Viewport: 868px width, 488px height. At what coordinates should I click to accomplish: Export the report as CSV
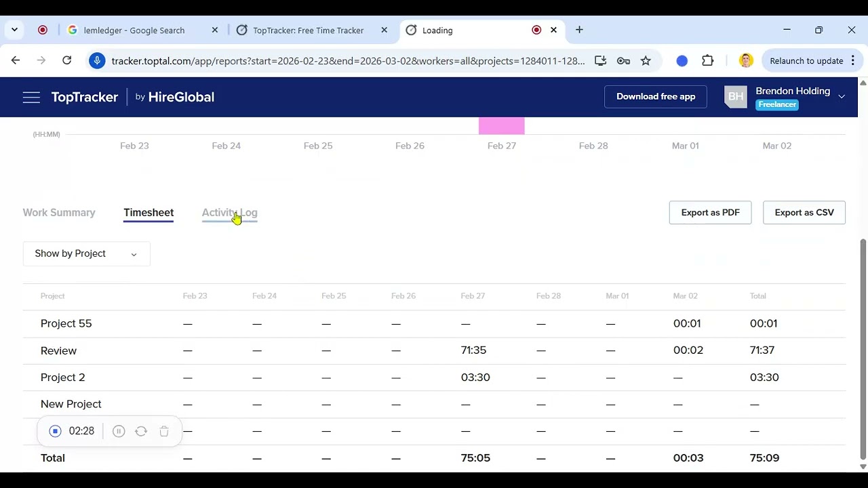pyautogui.click(x=804, y=213)
